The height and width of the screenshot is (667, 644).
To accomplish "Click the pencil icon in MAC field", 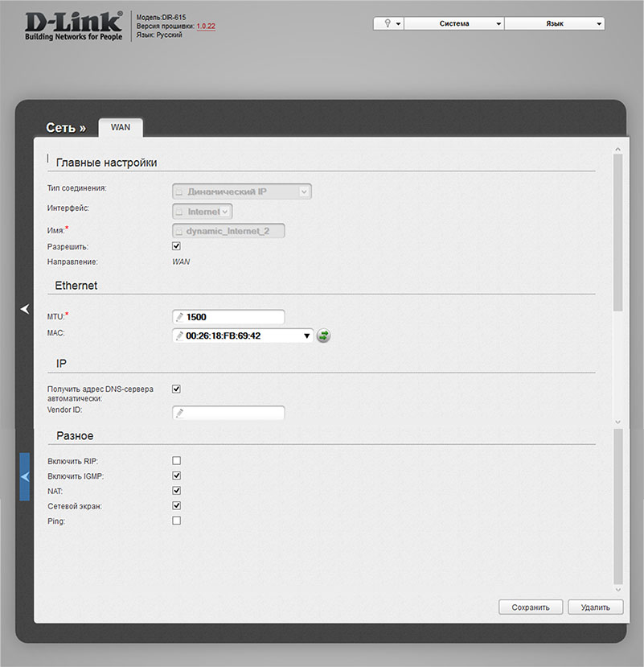I will point(180,336).
